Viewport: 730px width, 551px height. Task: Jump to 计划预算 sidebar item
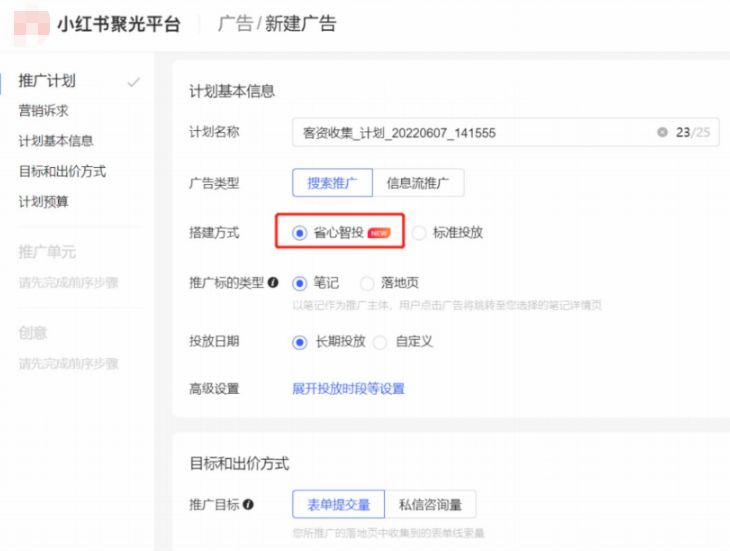click(x=43, y=202)
